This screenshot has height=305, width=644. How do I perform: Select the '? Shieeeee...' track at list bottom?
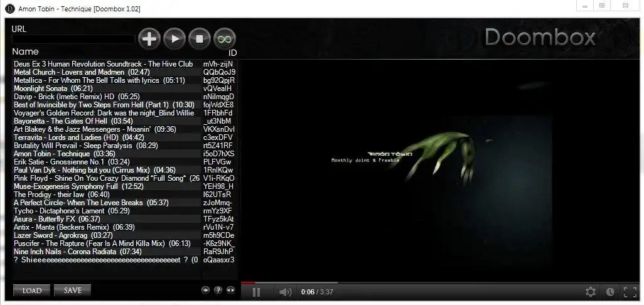pyautogui.click(x=106, y=260)
